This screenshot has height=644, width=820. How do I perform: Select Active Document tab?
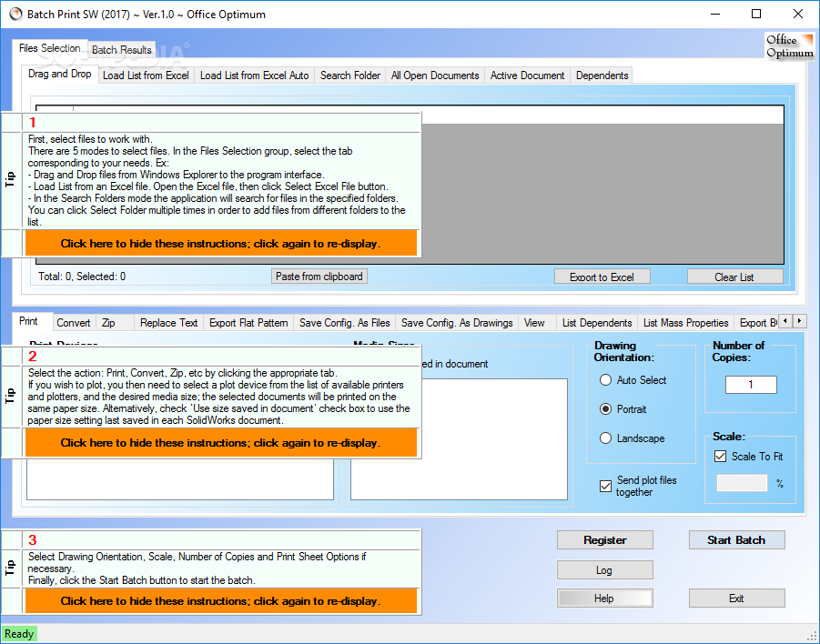point(527,75)
